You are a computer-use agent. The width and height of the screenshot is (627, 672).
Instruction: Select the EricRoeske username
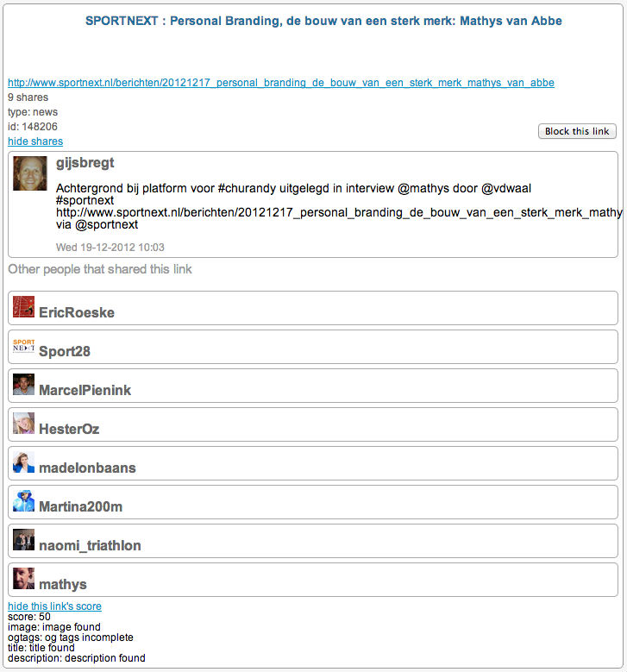(x=77, y=312)
